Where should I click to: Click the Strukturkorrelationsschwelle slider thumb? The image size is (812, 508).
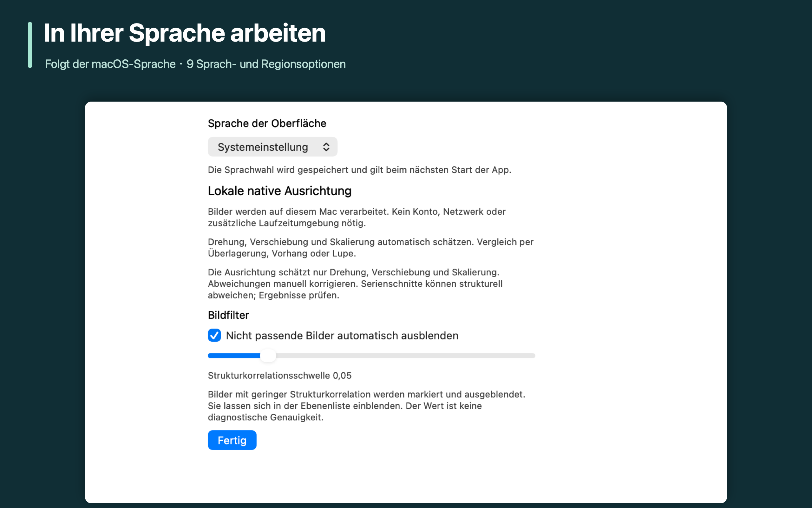(268, 356)
